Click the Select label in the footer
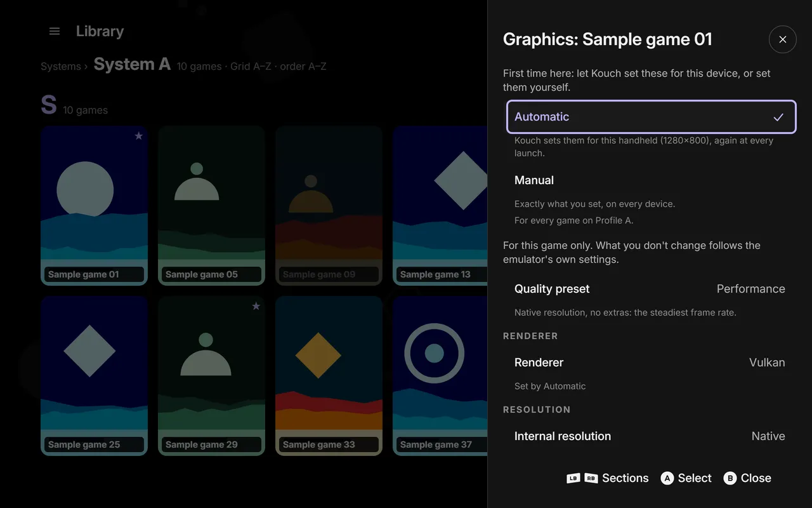 (x=695, y=478)
